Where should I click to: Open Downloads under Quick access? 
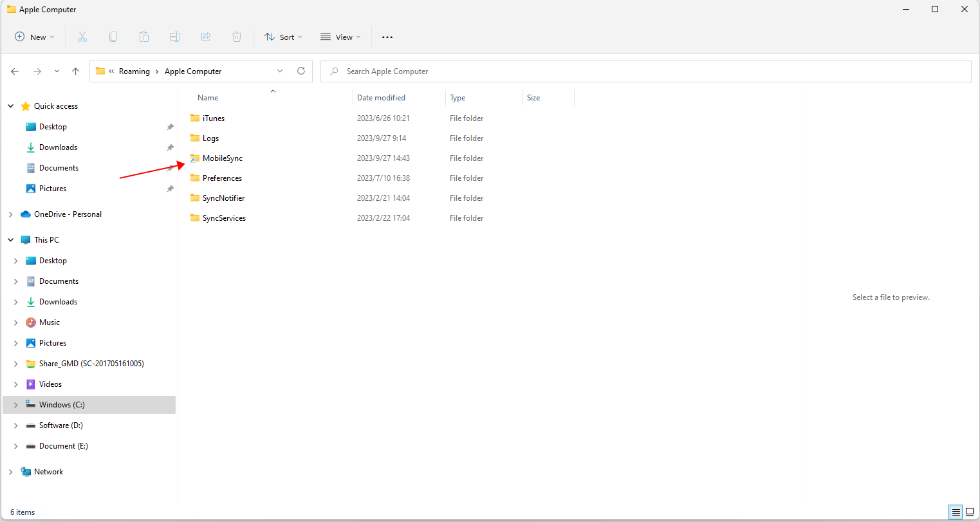pyautogui.click(x=58, y=147)
